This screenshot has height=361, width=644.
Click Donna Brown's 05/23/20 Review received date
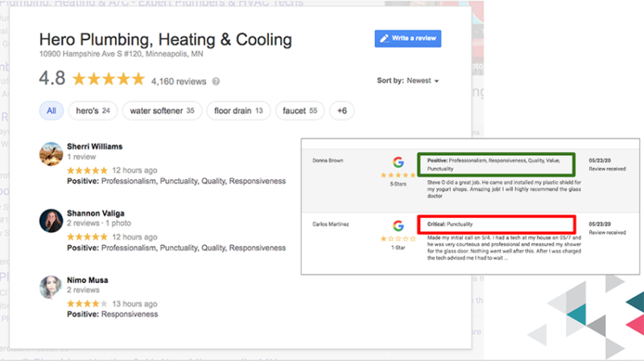(x=607, y=165)
